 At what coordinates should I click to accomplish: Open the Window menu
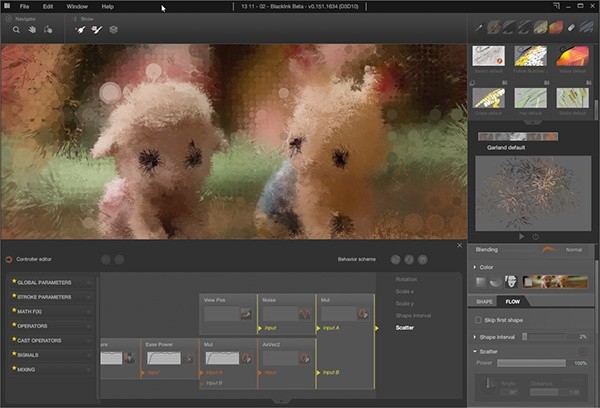(77, 7)
